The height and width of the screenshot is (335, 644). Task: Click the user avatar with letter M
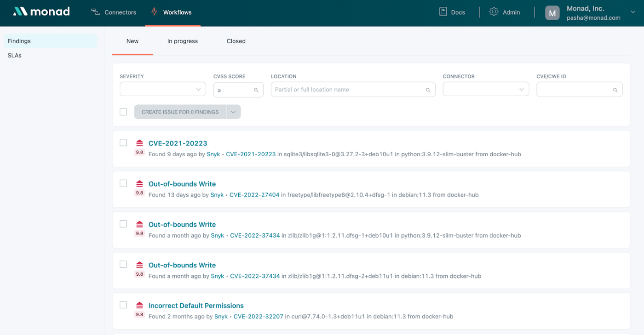pyautogui.click(x=552, y=13)
